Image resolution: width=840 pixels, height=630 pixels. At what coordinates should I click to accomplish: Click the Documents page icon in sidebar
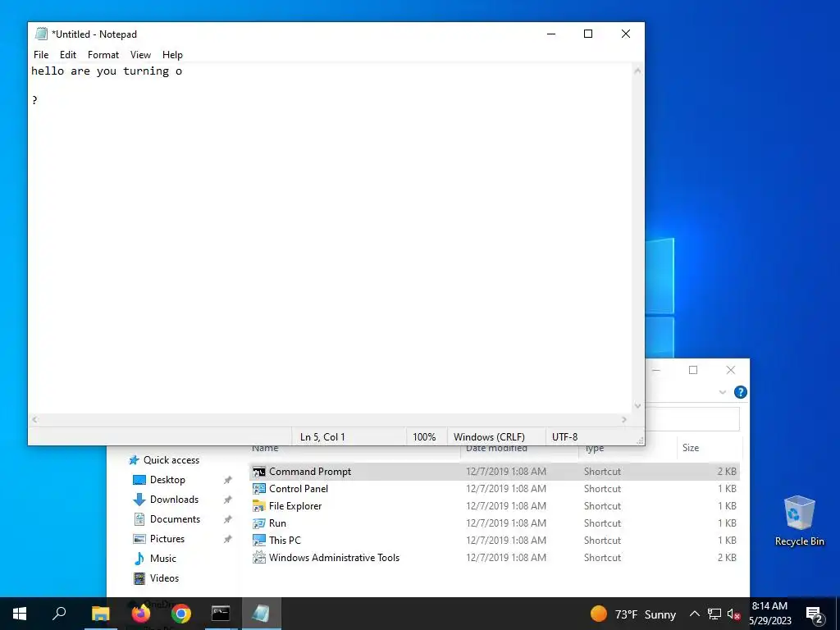(139, 519)
